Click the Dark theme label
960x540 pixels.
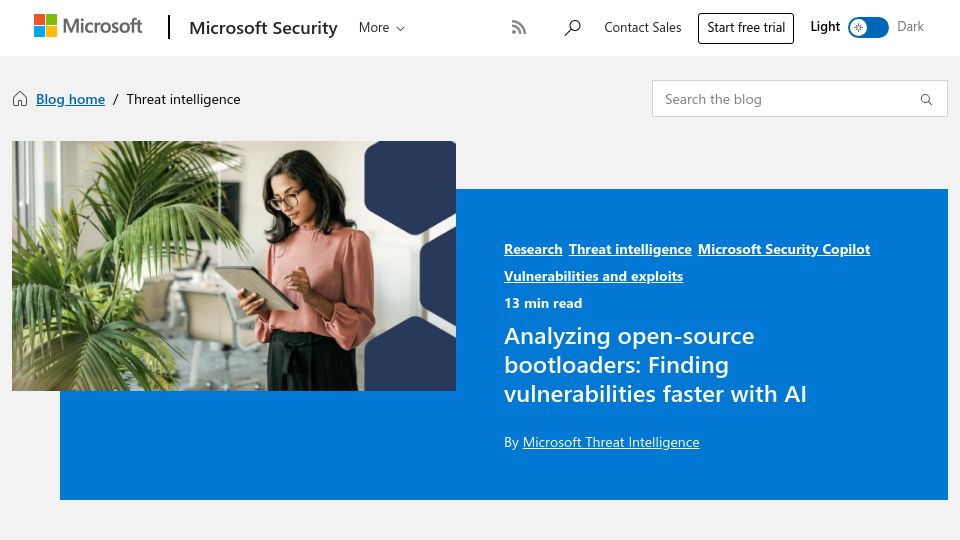[910, 26]
